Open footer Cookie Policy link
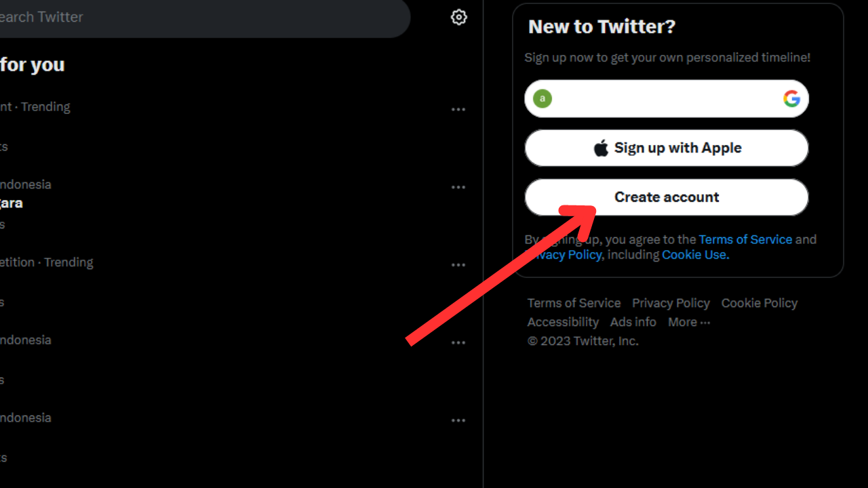The width and height of the screenshot is (868, 488). point(759,303)
